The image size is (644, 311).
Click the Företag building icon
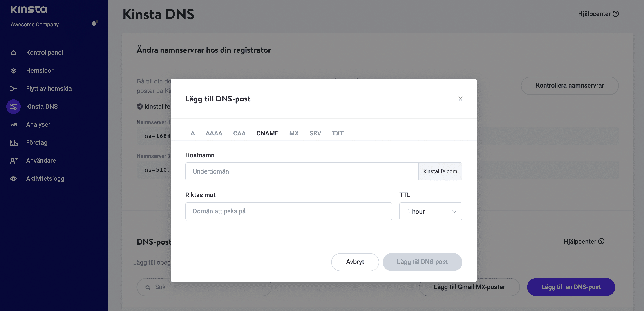coord(13,143)
